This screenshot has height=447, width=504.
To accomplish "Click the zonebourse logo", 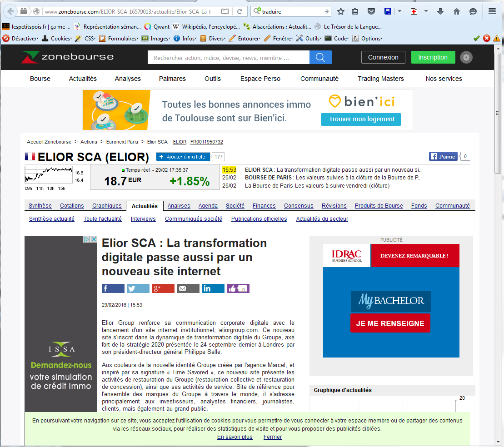I will pos(68,57).
